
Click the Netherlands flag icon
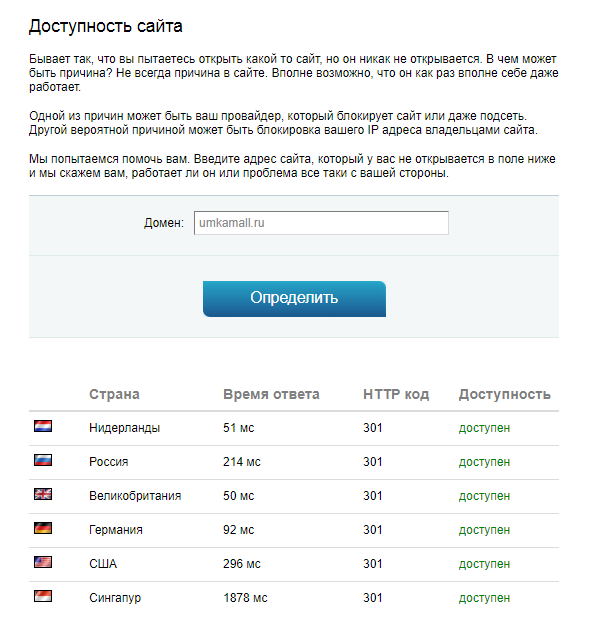click(43, 426)
